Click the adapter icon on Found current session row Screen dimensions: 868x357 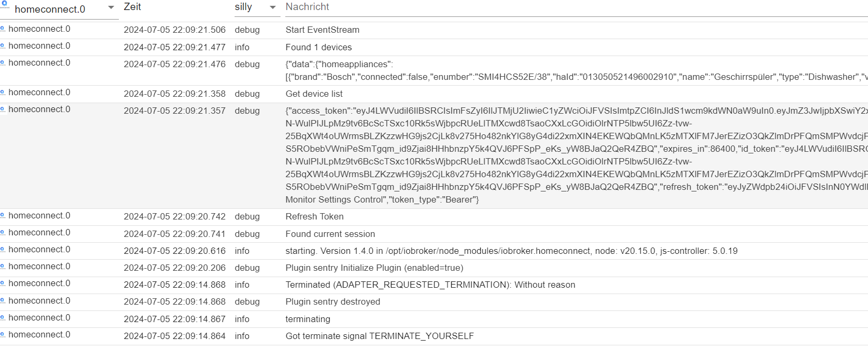point(3,233)
